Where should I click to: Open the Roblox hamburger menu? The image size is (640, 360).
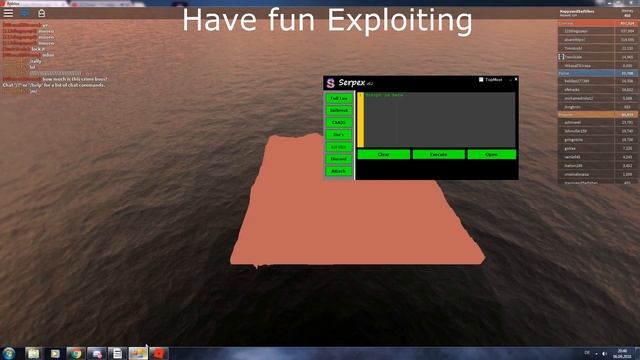pyautogui.click(x=8, y=13)
